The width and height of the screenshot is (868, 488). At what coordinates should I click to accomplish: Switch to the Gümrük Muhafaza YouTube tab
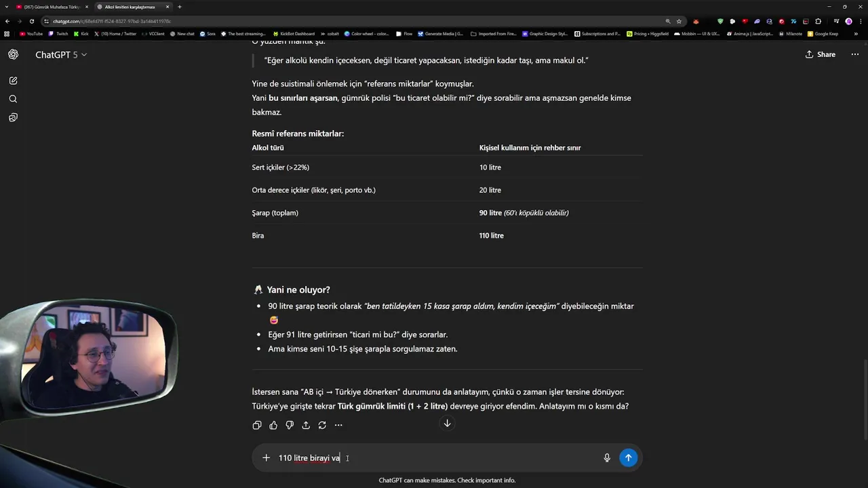49,7
